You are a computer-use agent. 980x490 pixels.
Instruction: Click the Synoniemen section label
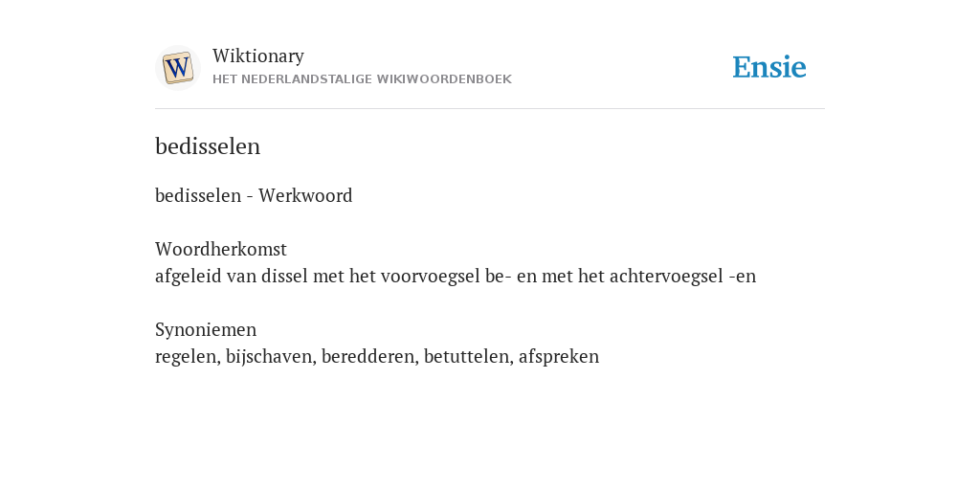coord(206,329)
